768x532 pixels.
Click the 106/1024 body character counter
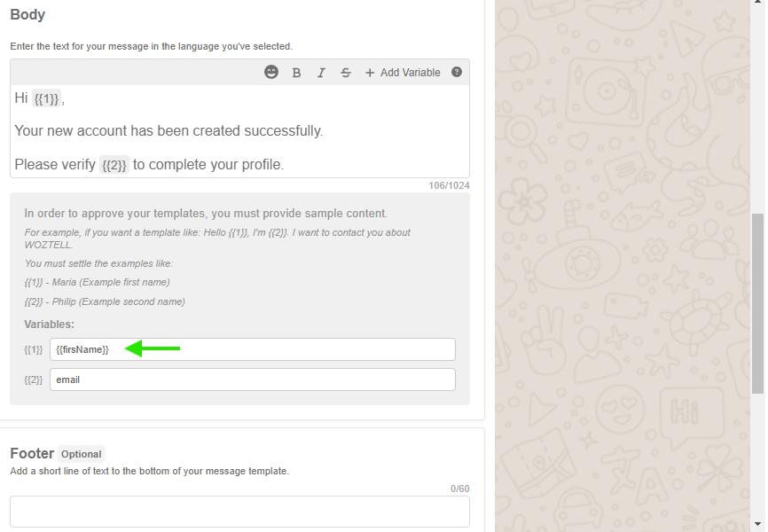pos(450,186)
